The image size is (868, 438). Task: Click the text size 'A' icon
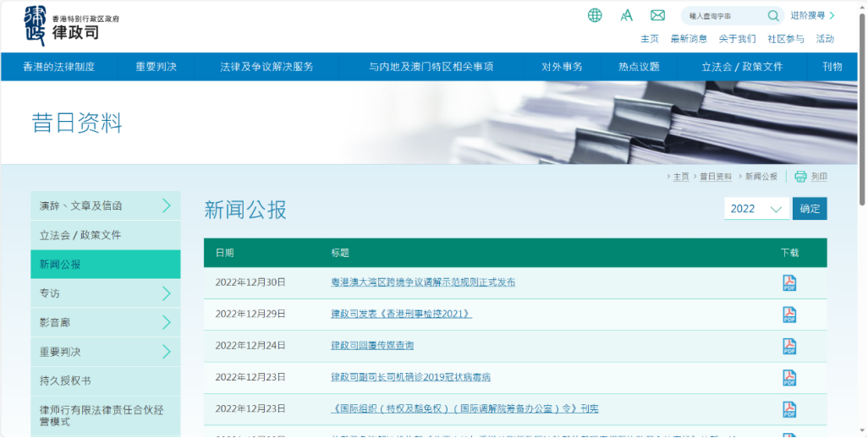coord(626,15)
